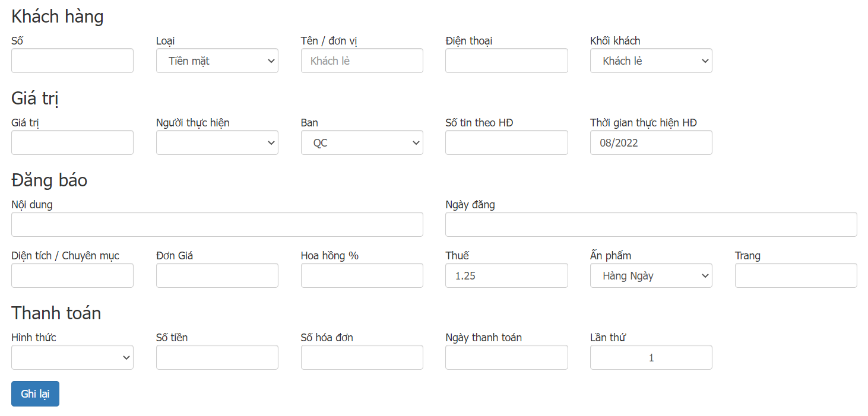
Task: Focus the Hoa hồng % field
Action: [362, 275]
